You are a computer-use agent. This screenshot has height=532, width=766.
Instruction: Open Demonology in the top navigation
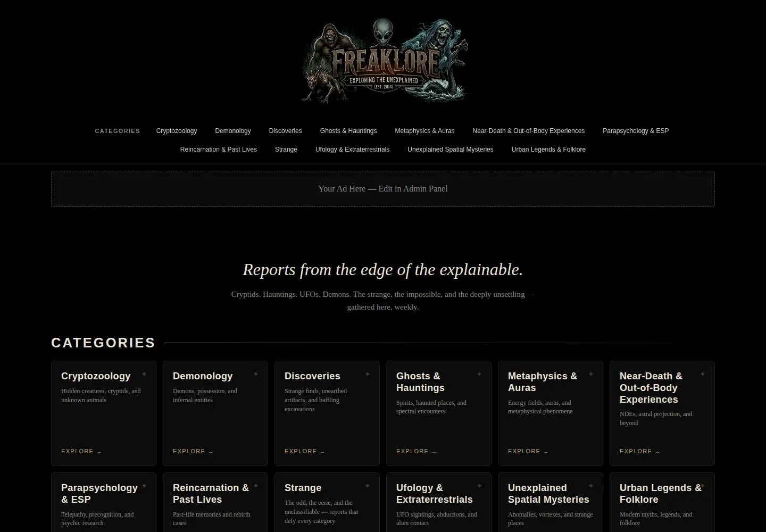point(233,131)
